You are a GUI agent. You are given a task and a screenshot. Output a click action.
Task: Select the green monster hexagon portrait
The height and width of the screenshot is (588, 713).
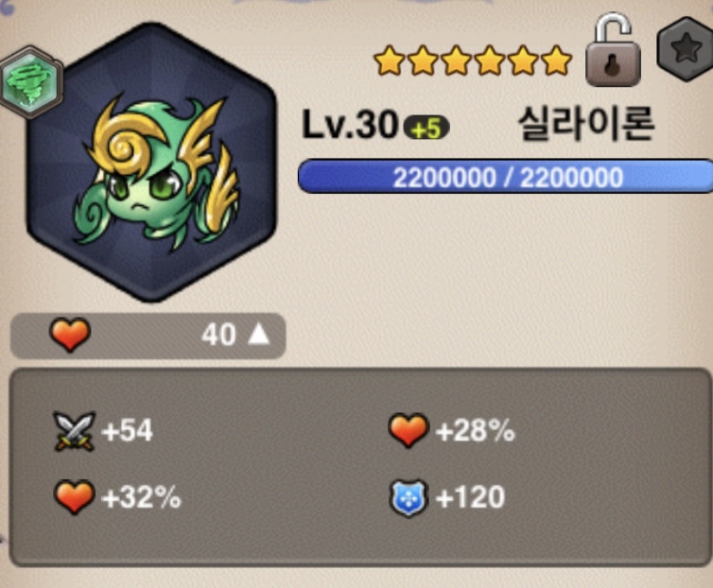click(x=151, y=163)
